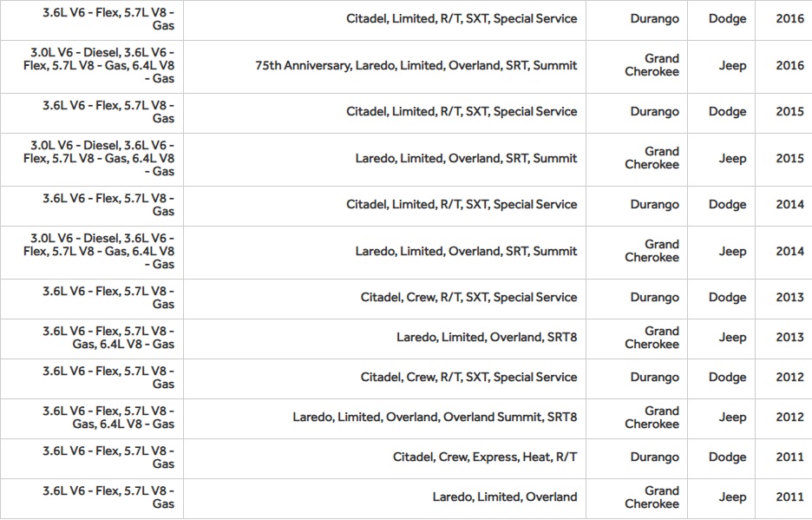The image size is (812, 520).
Task: Click the engine cell of the 2016 Grand Cherokee
Action: [100, 66]
